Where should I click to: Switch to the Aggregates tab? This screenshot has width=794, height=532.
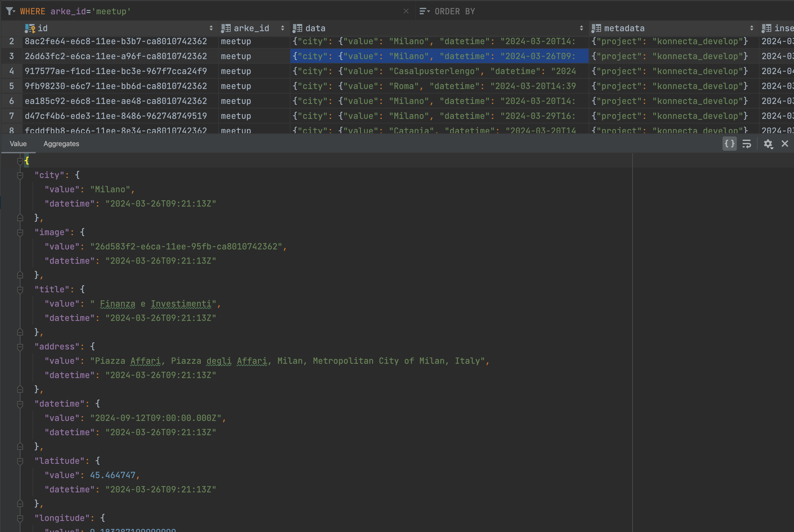(x=61, y=144)
